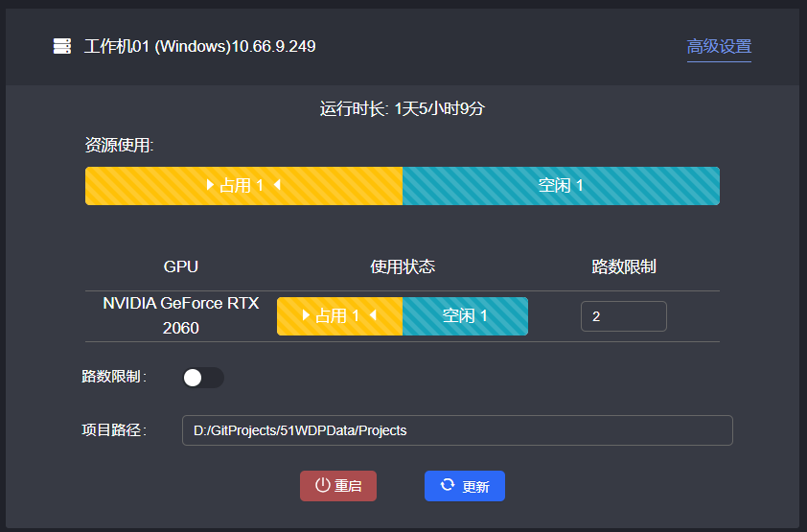Viewport: 807px width, 532px height.
Task: Select the NVIDIA GeForce RTX 2060 row label
Action: pyautogui.click(x=181, y=315)
